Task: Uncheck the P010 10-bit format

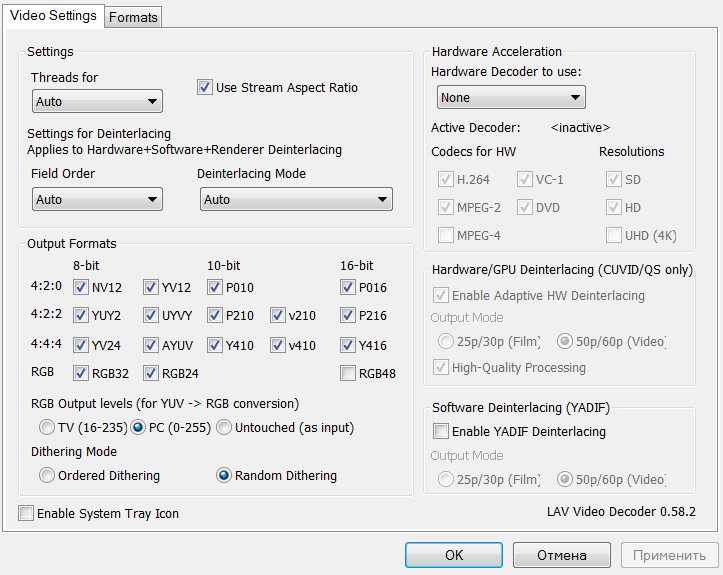Action: point(216,288)
